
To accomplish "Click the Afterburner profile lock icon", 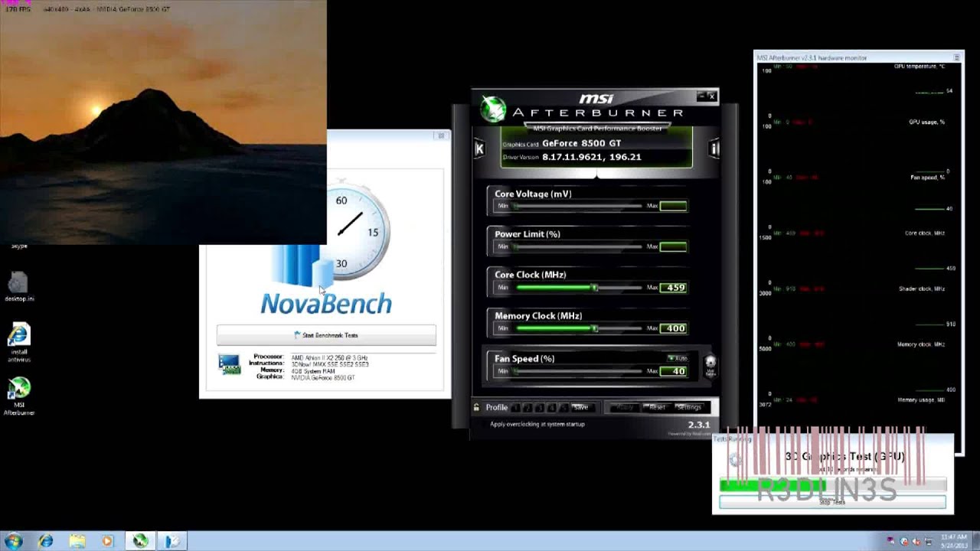I will [476, 407].
